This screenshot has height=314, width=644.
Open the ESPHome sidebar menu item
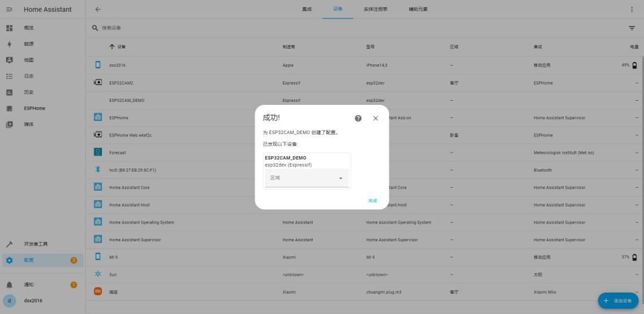(x=43, y=108)
